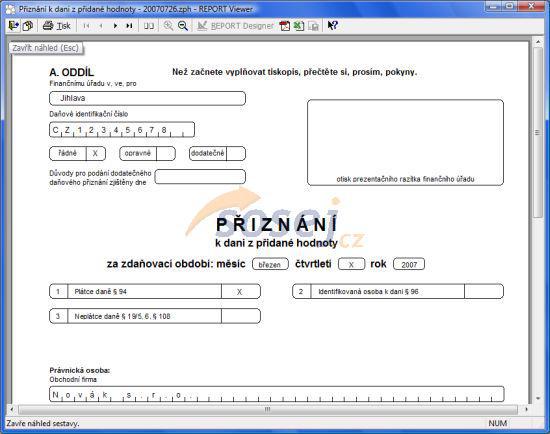Viewport: 550px width, 434px height.
Task: Click the Jihlava tax office field
Action: (x=147, y=98)
